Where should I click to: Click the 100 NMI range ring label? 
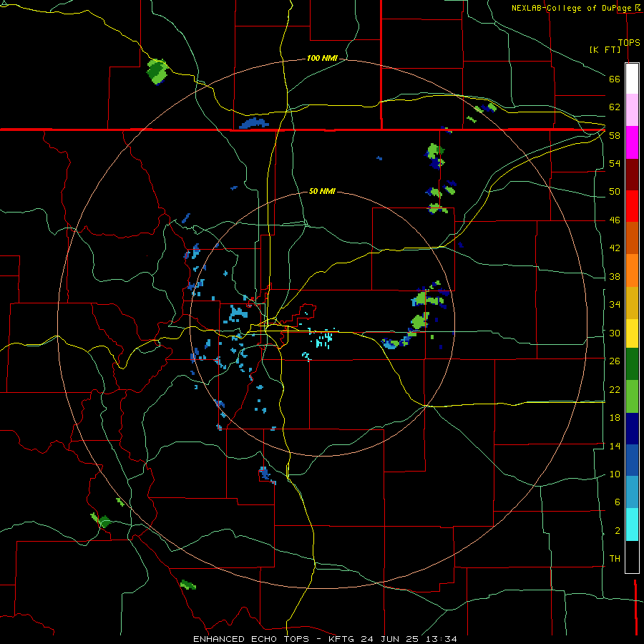pyautogui.click(x=322, y=59)
